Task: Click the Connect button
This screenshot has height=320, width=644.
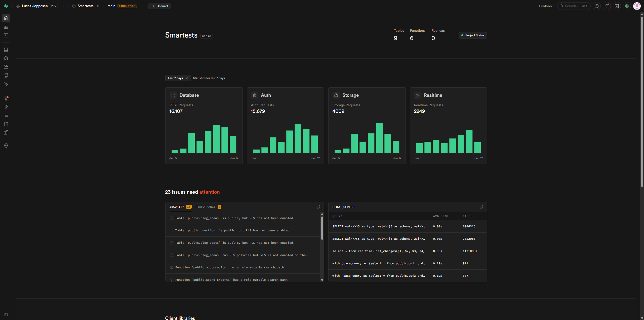Action: tap(159, 6)
